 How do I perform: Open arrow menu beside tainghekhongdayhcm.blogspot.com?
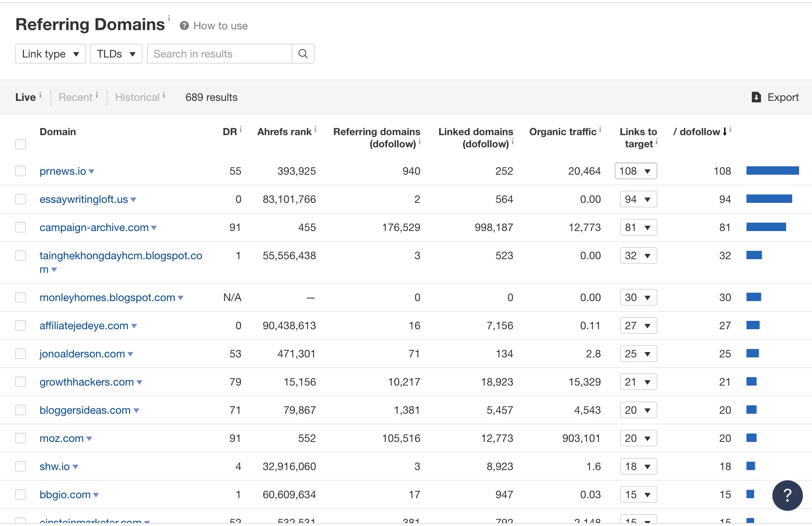click(x=54, y=269)
